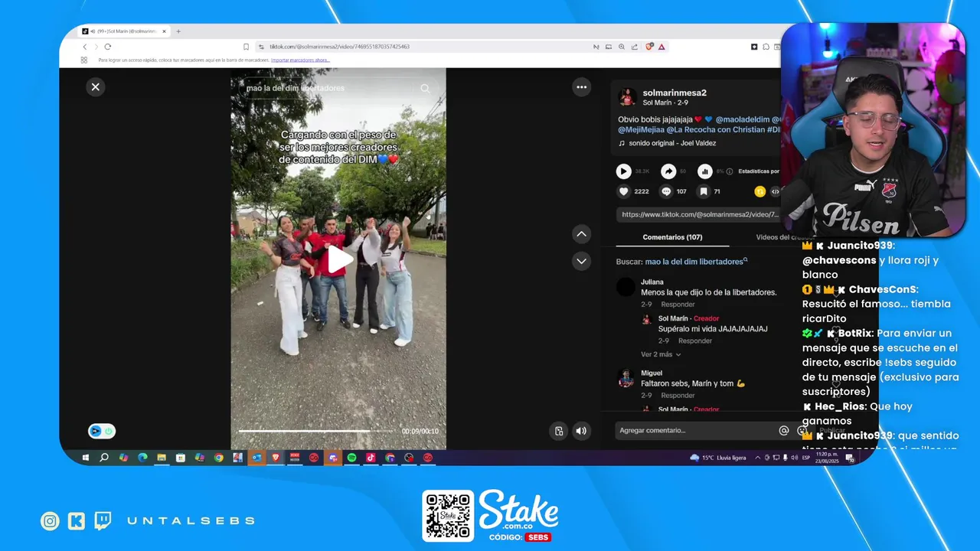The image size is (980, 551).
Task: Click the share arrow icon
Action: (668, 171)
